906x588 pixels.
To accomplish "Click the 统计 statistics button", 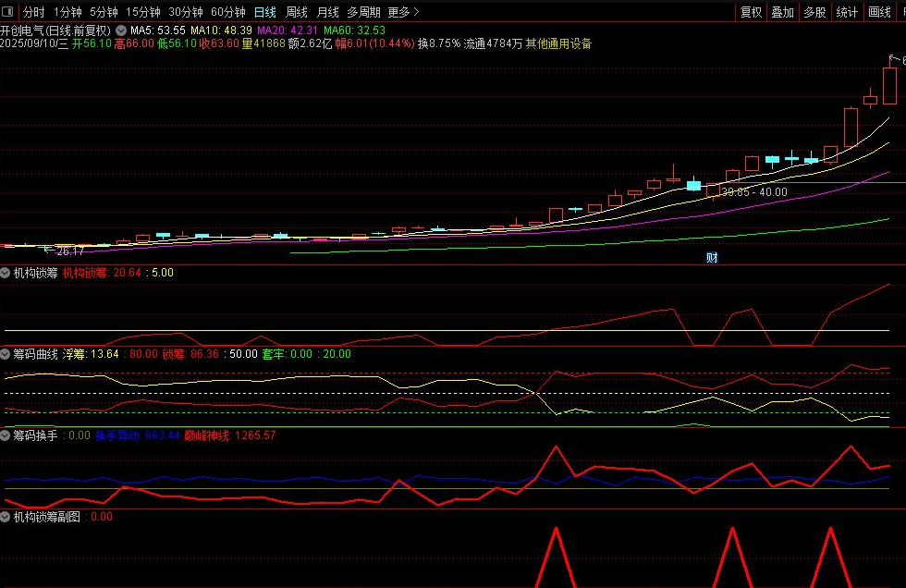I will [847, 12].
